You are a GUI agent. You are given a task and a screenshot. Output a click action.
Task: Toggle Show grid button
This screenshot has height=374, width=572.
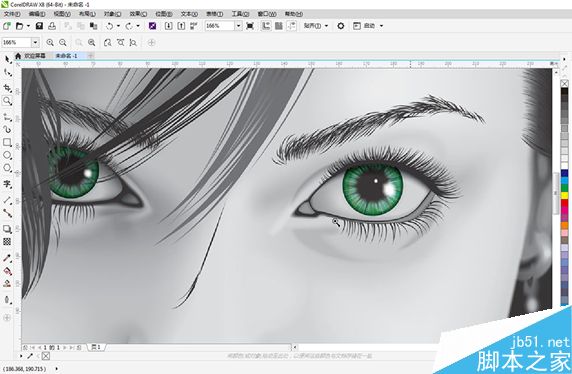pos(279,26)
